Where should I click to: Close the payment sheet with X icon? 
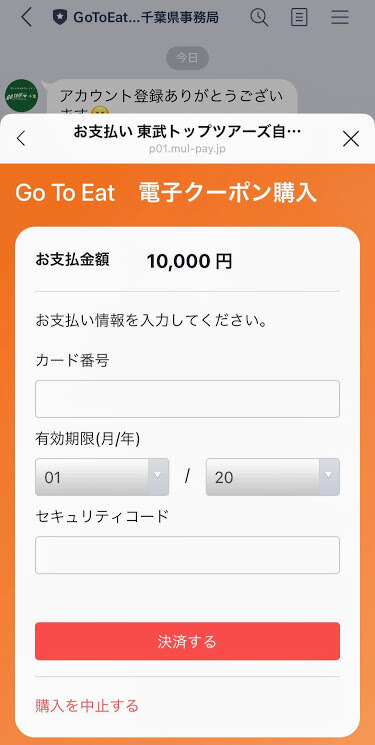tap(351, 138)
